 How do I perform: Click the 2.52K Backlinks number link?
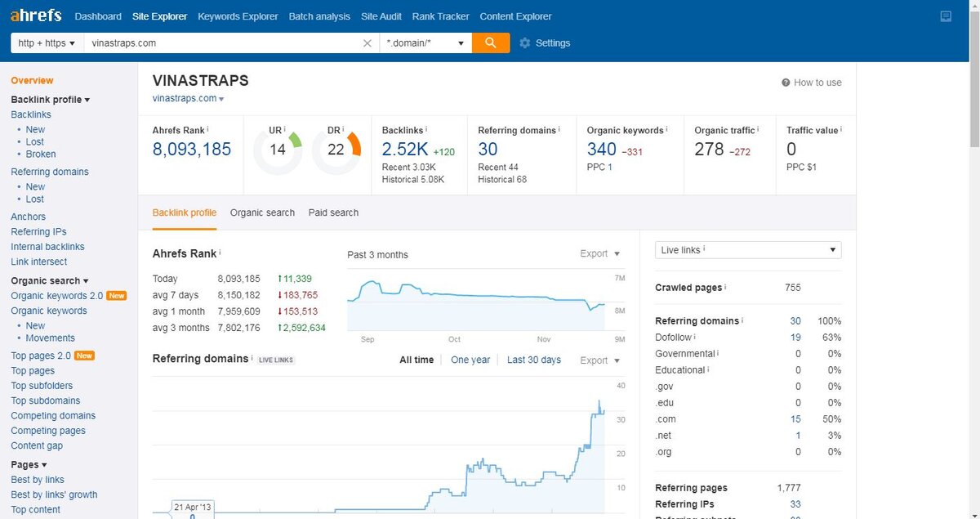tap(405, 150)
